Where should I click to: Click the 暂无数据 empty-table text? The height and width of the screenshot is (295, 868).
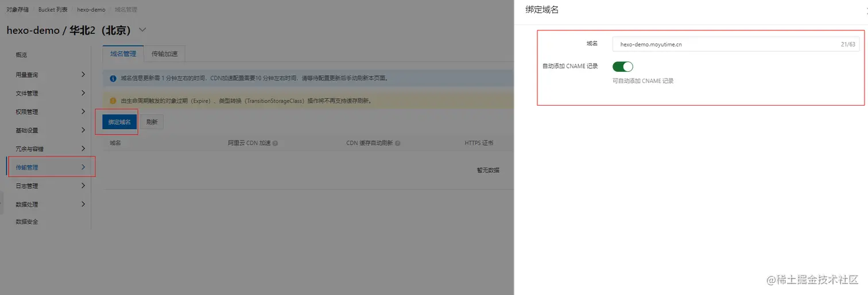pyautogui.click(x=488, y=170)
